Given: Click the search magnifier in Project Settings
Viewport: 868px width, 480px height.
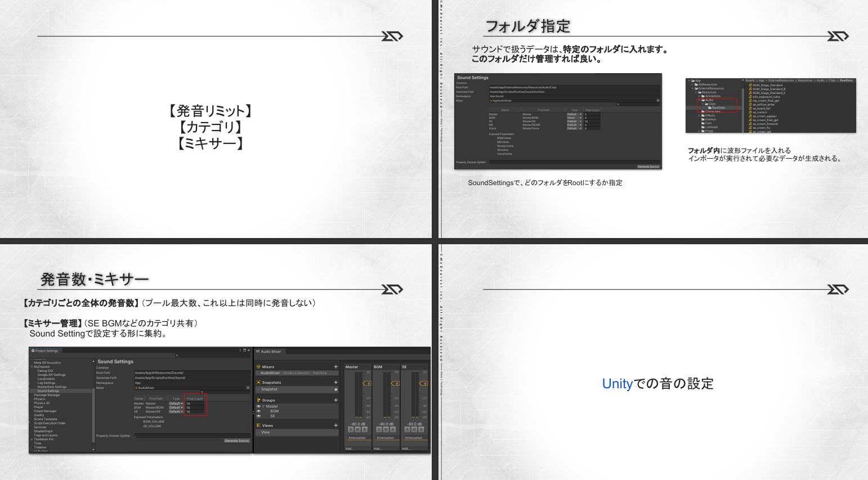Looking at the screenshot, I should [x=177, y=355].
